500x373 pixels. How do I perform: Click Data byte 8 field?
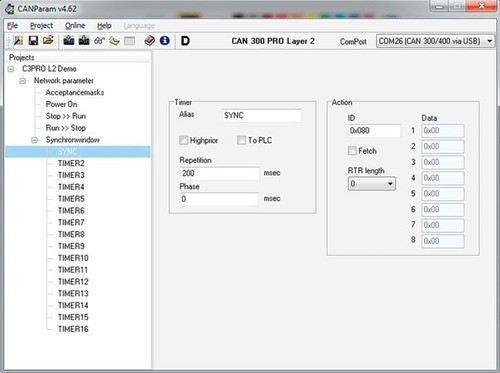[x=443, y=241]
